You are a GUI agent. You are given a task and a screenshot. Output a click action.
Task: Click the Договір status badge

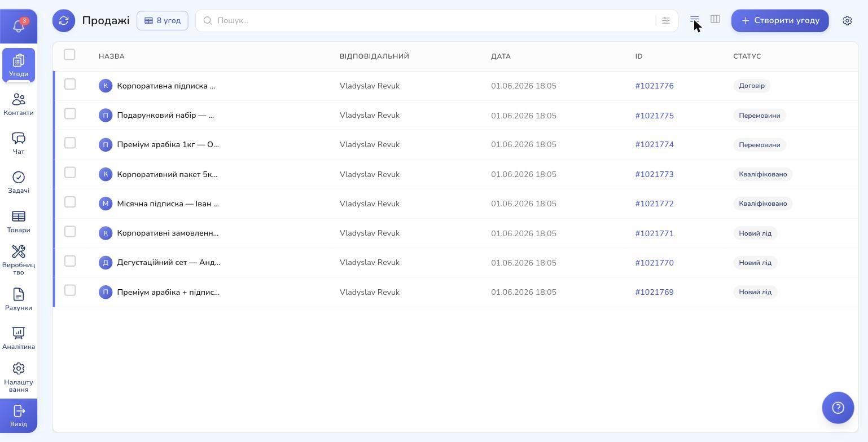(x=752, y=86)
